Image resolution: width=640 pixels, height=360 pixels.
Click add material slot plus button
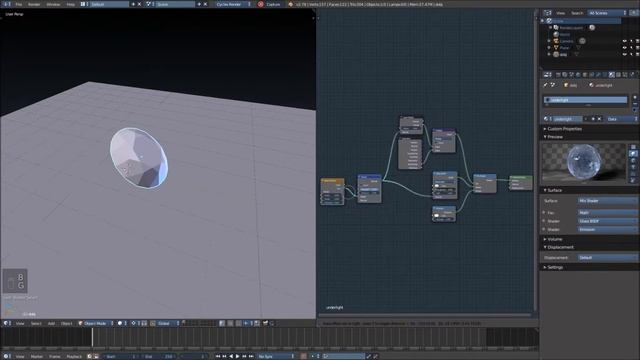pos(635,98)
